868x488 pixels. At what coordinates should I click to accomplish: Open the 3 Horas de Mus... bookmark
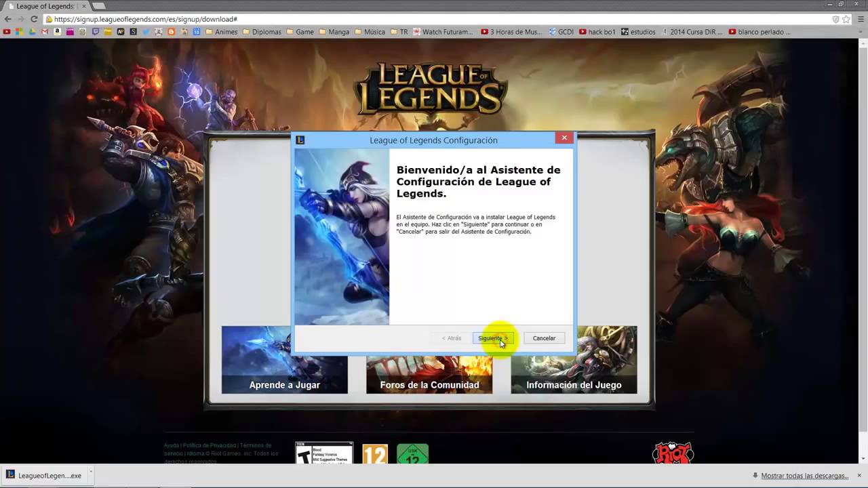point(513,32)
